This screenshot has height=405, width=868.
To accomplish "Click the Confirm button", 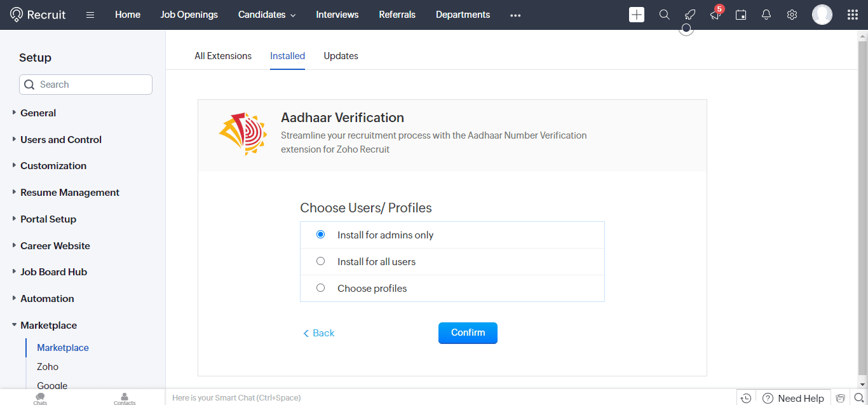I will pos(468,333).
